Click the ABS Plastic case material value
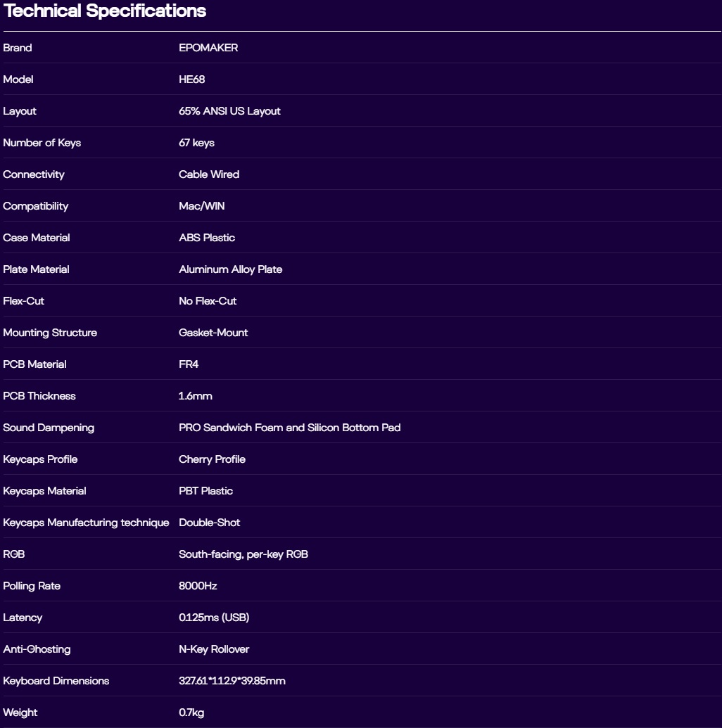This screenshot has width=722, height=728. [x=207, y=238]
